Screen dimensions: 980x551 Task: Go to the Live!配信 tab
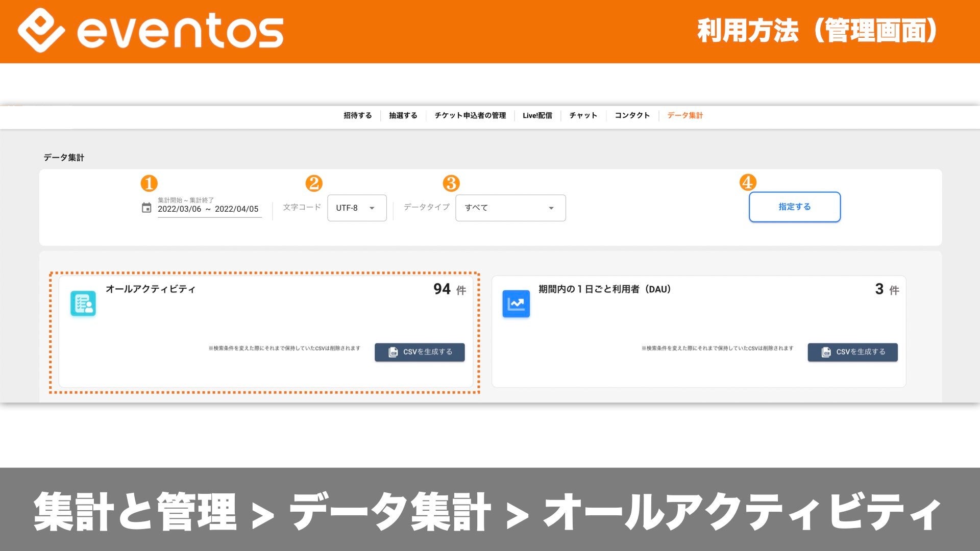(537, 115)
